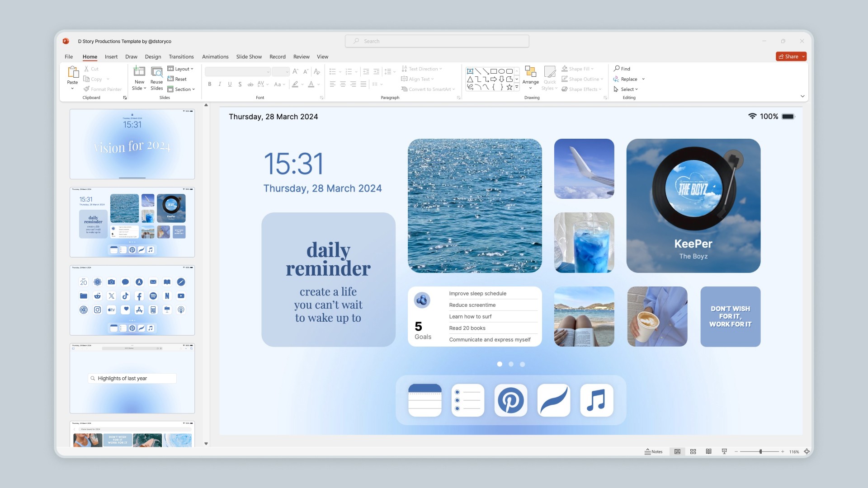Fit slide to current window icon
The height and width of the screenshot is (488, 868).
[x=807, y=451]
